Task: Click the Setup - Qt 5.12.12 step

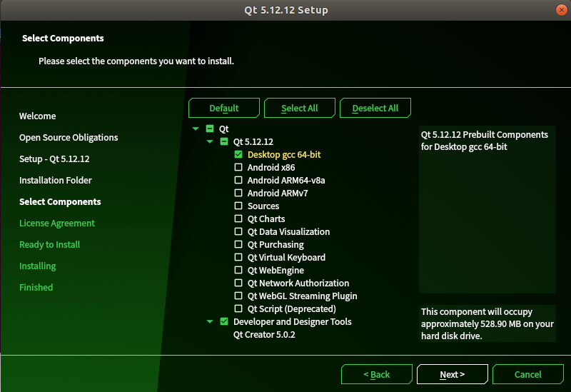Action: (54, 159)
